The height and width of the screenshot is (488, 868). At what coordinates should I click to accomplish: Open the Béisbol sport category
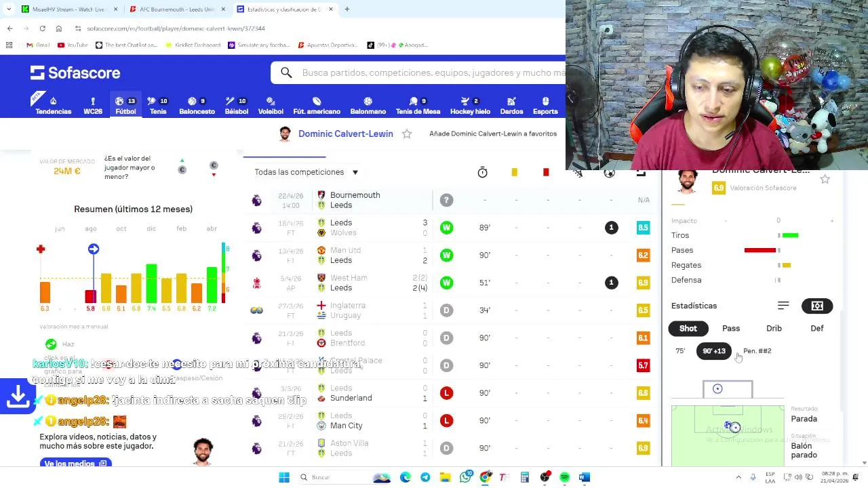tap(236, 106)
